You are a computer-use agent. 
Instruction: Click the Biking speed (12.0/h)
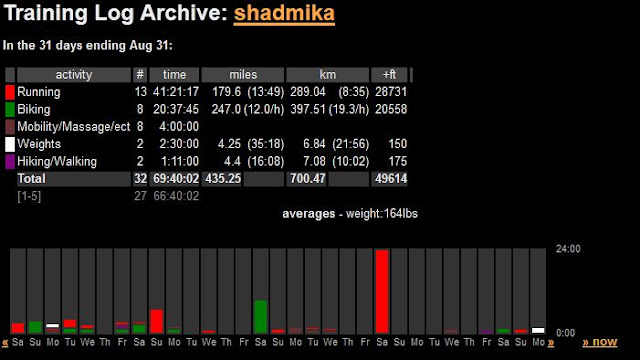[x=264, y=109]
